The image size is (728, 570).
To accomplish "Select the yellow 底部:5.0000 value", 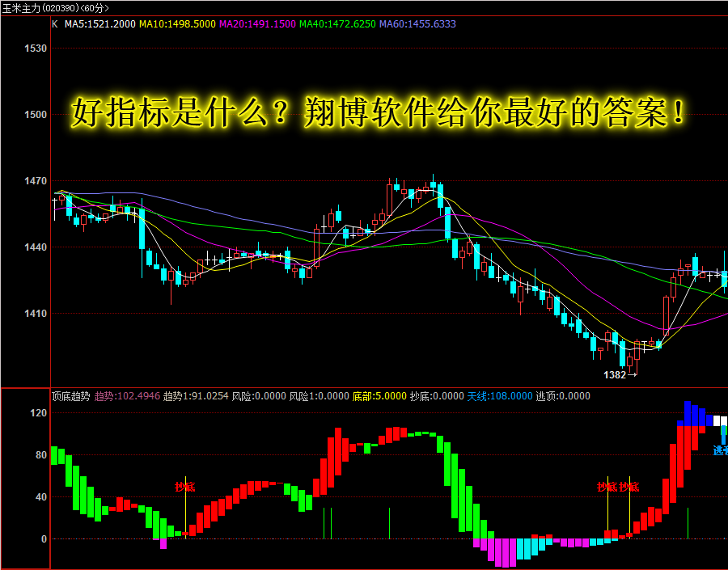I will (x=379, y=396).
